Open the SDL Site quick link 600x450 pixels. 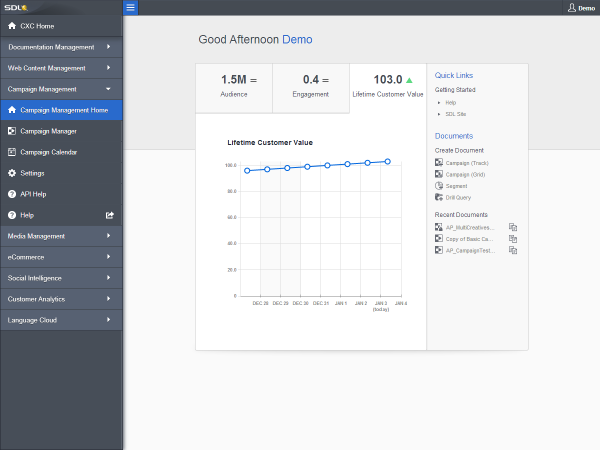pyautogui.click(x=456, y=115)
